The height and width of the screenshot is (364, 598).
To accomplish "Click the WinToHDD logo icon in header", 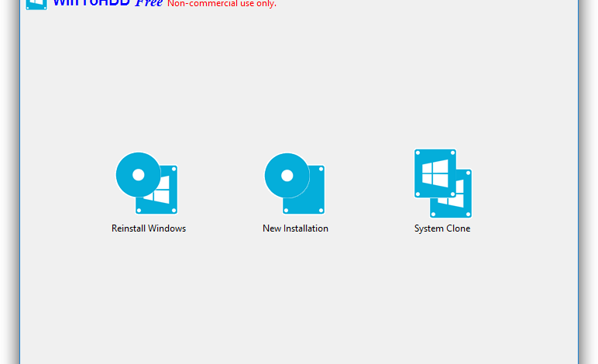I will coord(36,4).
